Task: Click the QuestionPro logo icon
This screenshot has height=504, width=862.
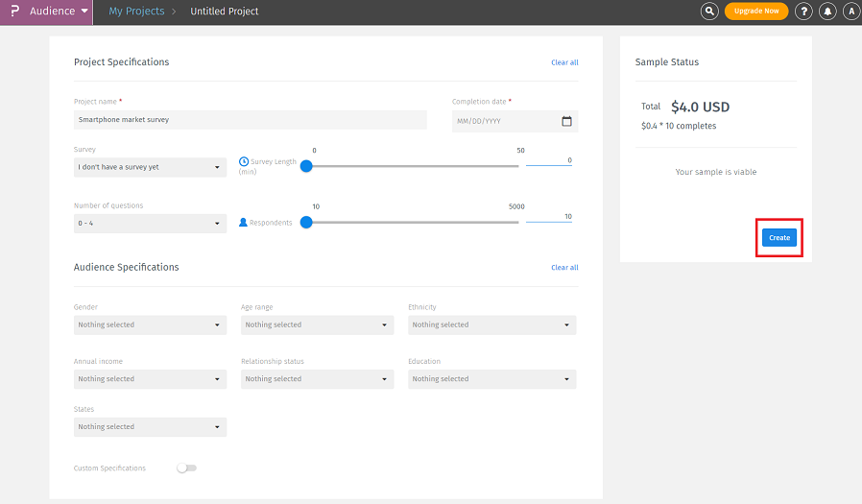Action: click(x=14, y=12)
